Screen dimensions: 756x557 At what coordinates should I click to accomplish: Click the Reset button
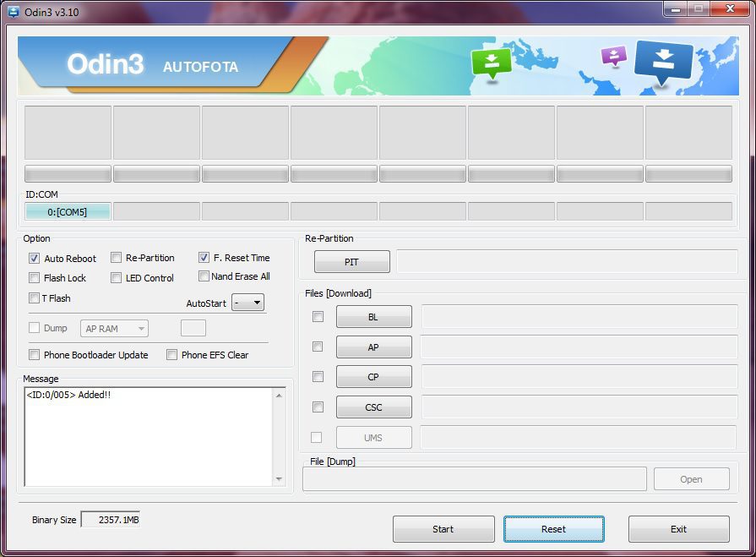[x=553, y=529]
